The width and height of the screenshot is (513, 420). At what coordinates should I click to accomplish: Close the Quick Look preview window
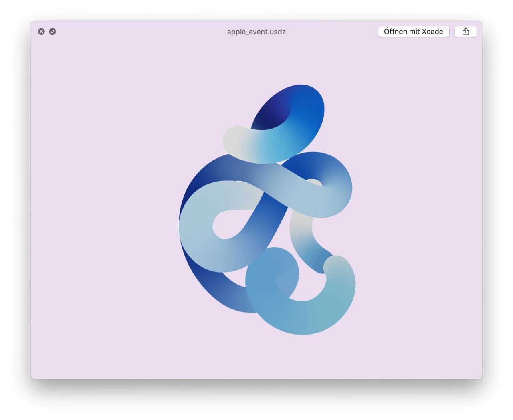(x=41, y=32)
